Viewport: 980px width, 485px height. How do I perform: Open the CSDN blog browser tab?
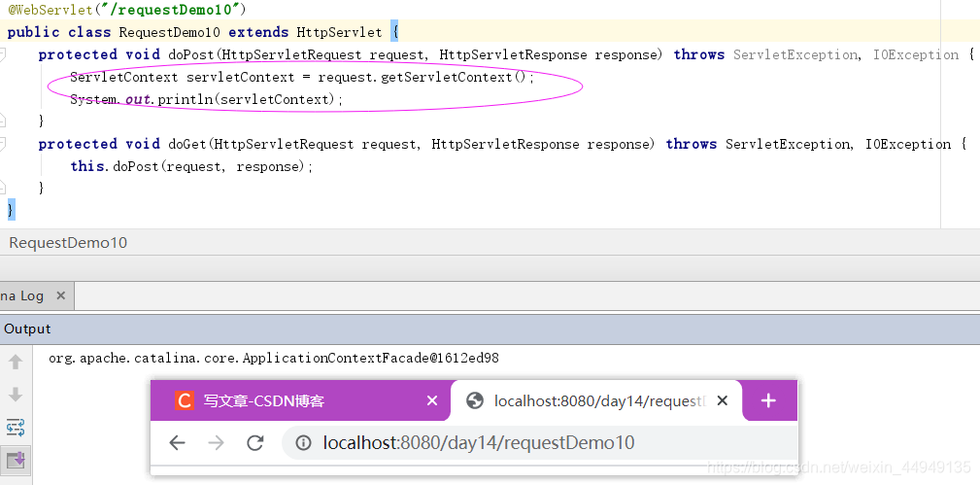300,400
